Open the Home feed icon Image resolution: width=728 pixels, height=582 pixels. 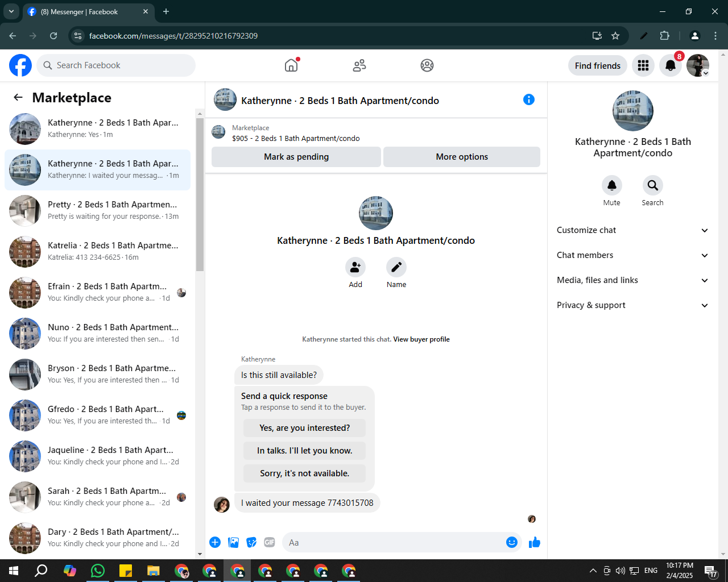click(x=291, y=65)
